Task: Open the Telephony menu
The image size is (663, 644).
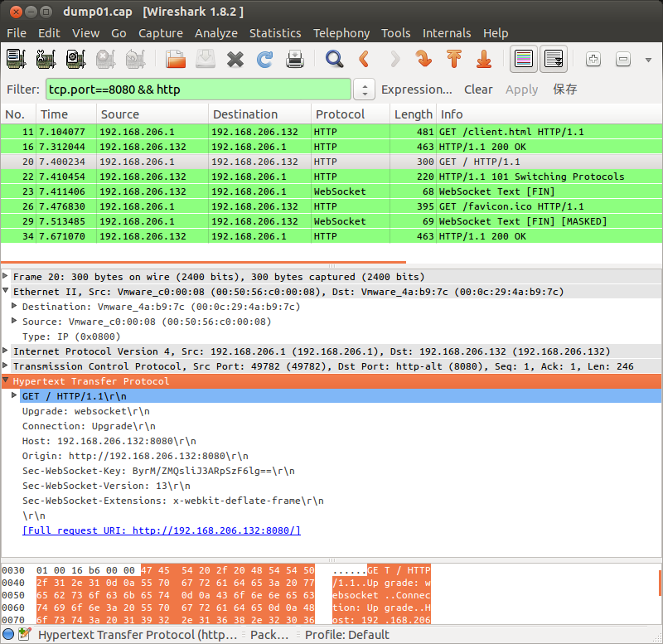Action: point(341,33)
